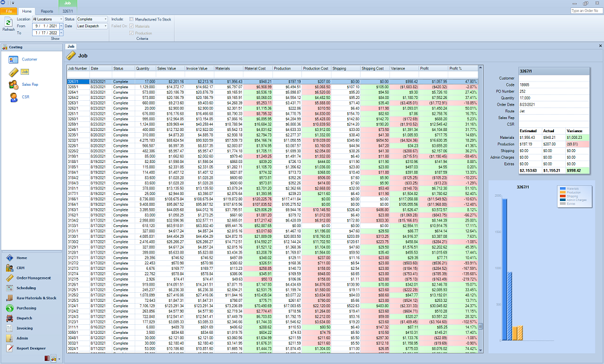The width and height of the screenshot is (604, 364).
Task: Select job row 3024/1
Action: tap(272, 349)
